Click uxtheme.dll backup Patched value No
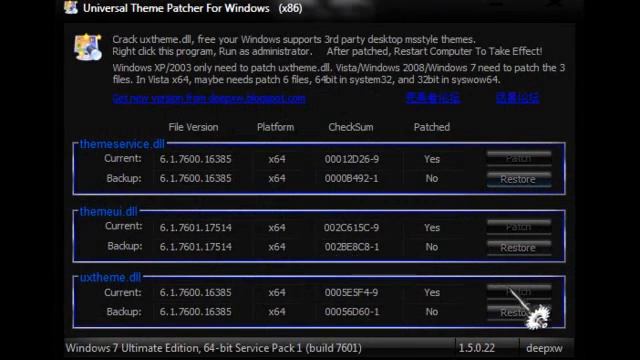The height and width of the screenshot is (360, 640). point(432,312)
